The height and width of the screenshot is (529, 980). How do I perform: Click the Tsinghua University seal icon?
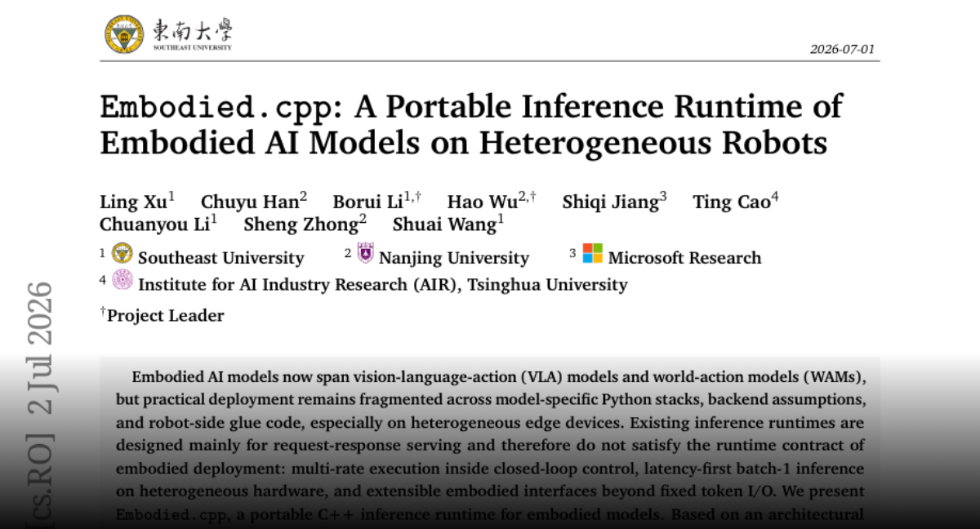122,280
